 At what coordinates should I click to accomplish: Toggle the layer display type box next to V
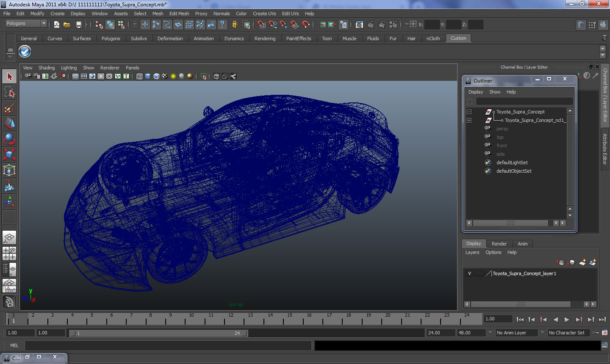point(479,273)
